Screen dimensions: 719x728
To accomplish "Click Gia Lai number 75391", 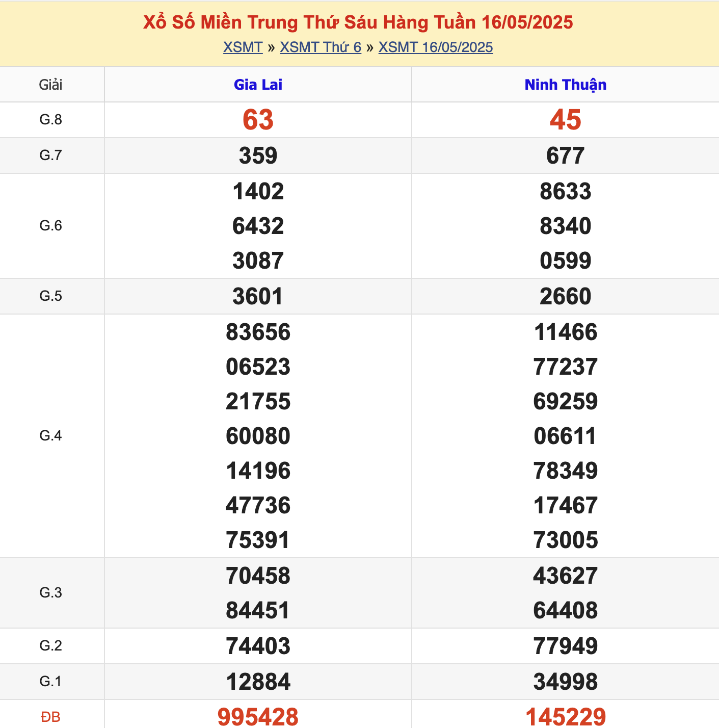I will pos(258,540).
